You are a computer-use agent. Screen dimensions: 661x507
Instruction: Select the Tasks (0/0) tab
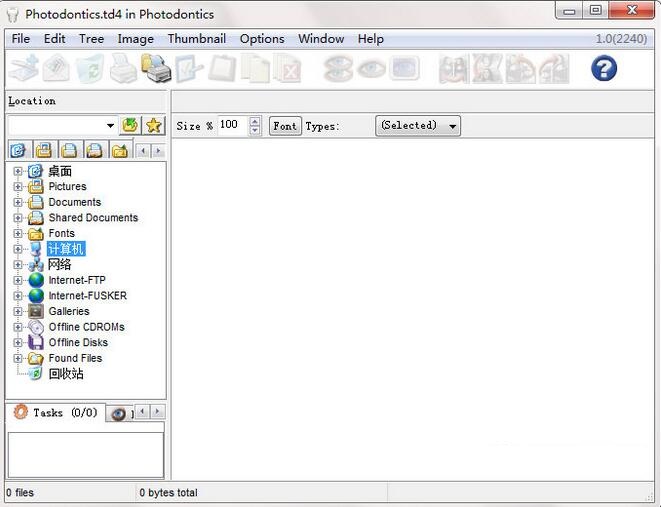(56, 412)
